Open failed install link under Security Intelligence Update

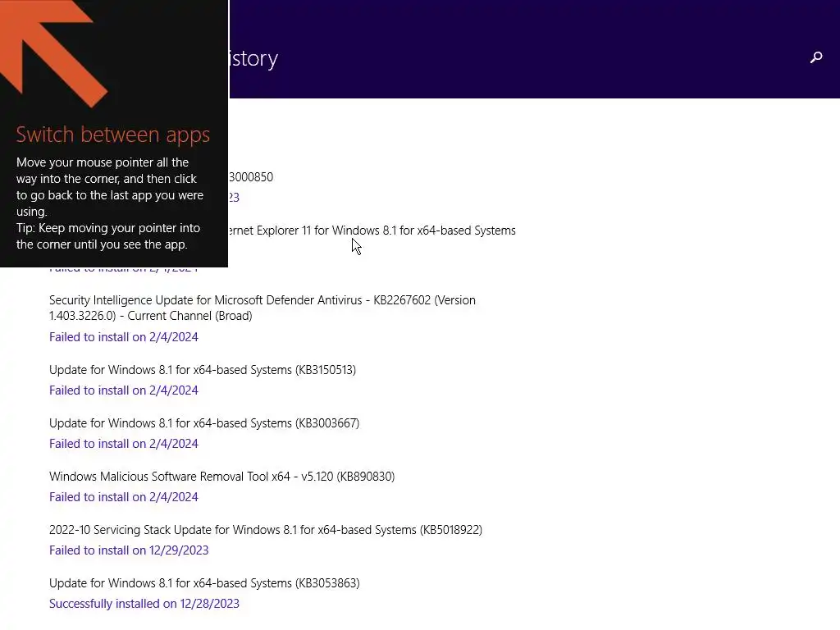click(x=124, y=337)
